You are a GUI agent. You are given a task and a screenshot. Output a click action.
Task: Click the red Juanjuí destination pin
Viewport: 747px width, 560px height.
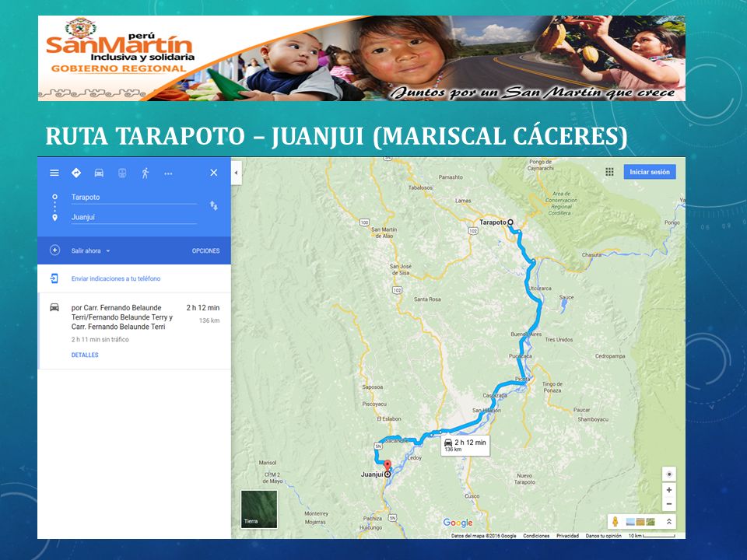(x=388, y=466)
